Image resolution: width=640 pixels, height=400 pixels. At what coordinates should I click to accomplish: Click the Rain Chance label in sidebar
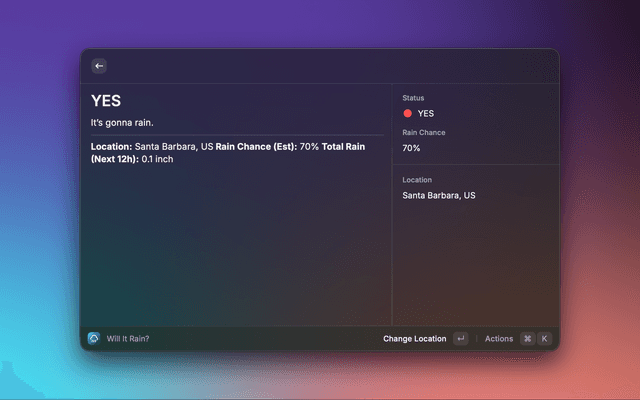(x=423, y=132)
